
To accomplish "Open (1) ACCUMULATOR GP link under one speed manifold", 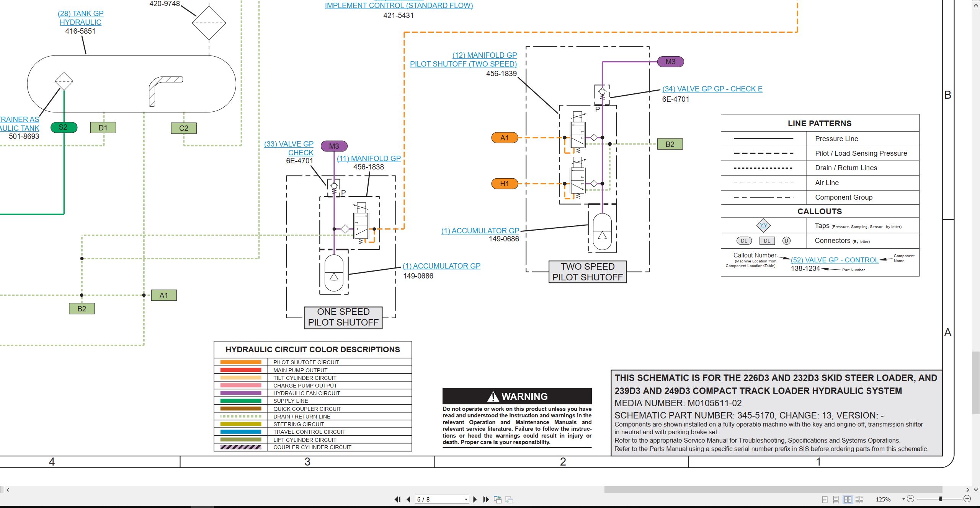I will point(441,266).
